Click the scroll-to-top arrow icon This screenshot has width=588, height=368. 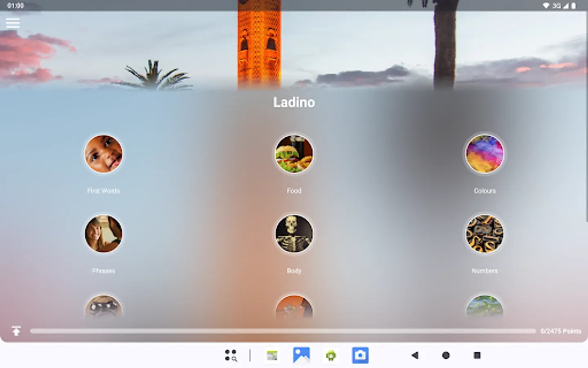(16, 330)
